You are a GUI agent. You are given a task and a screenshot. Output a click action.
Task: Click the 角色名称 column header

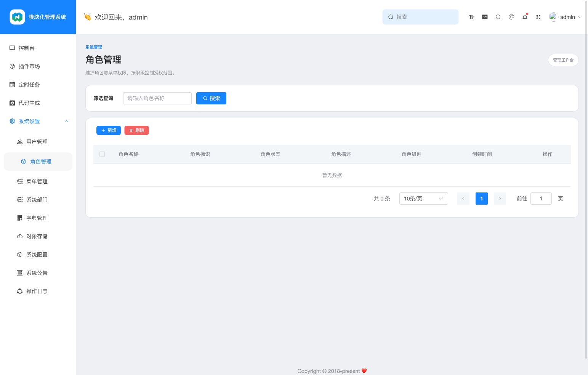128,154
